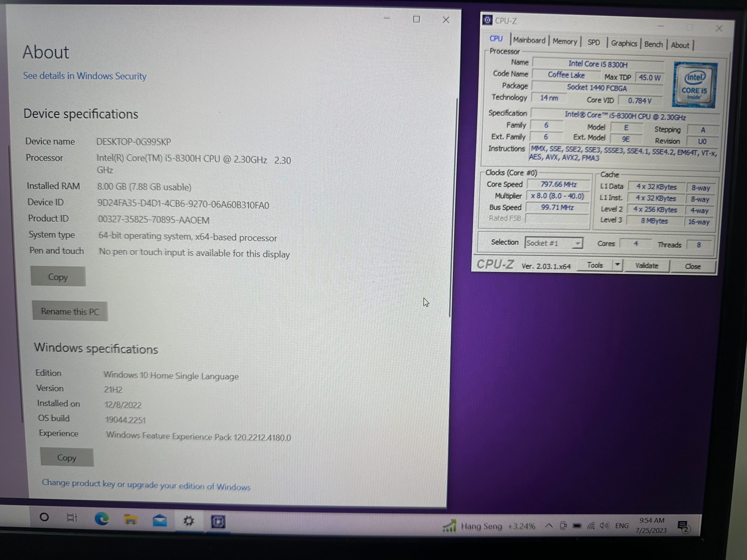Open Change product key or upgrade link
This screenshot has width=747, height=560.
(146, 485)
